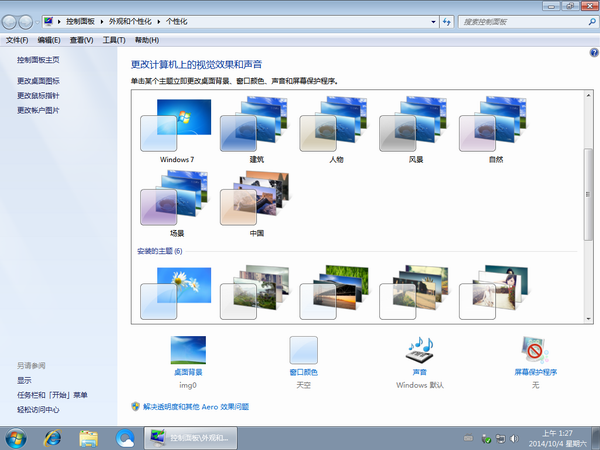The width and height of the screenshot is (600, 450).
Task: Open the 文件(F) menu
Action: 17,40
